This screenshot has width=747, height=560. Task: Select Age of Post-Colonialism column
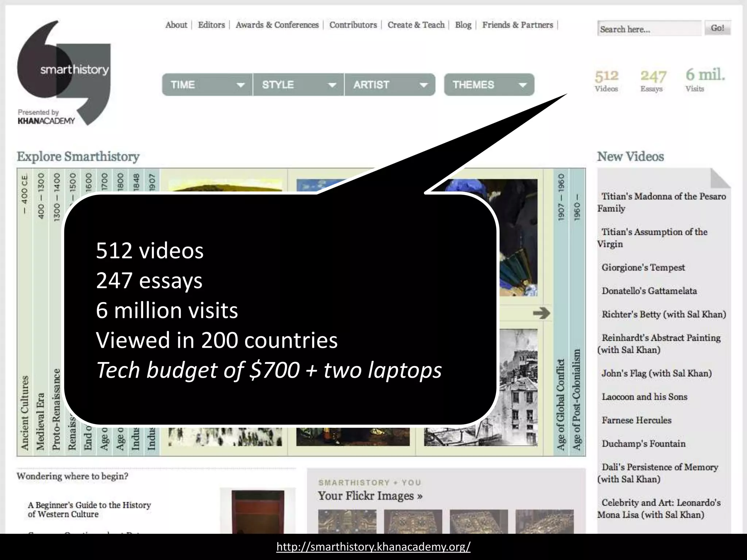577,312
